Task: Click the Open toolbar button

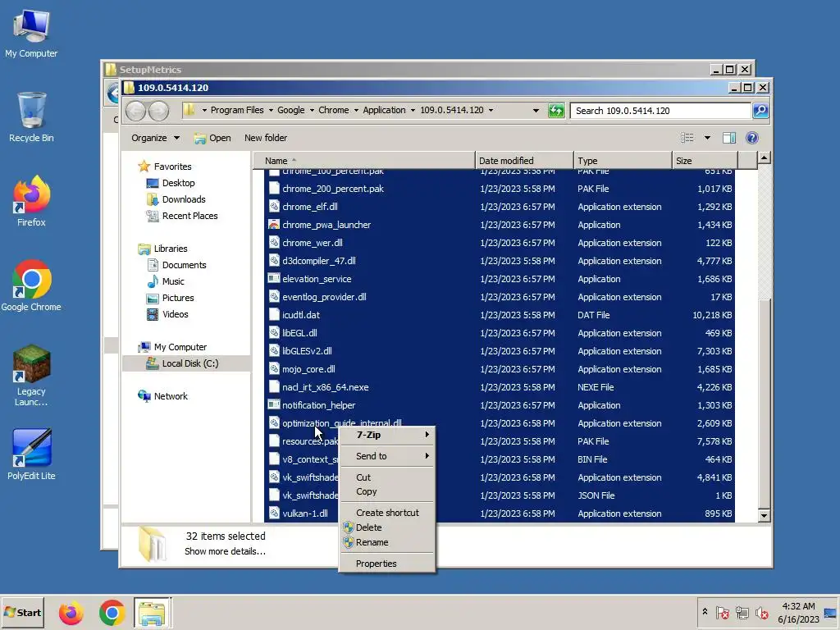Action: [x=212, y=138]
